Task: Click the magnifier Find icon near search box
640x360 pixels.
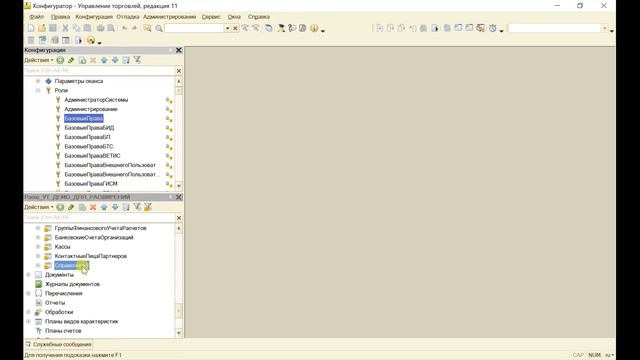Action: [x=159, y=28]
